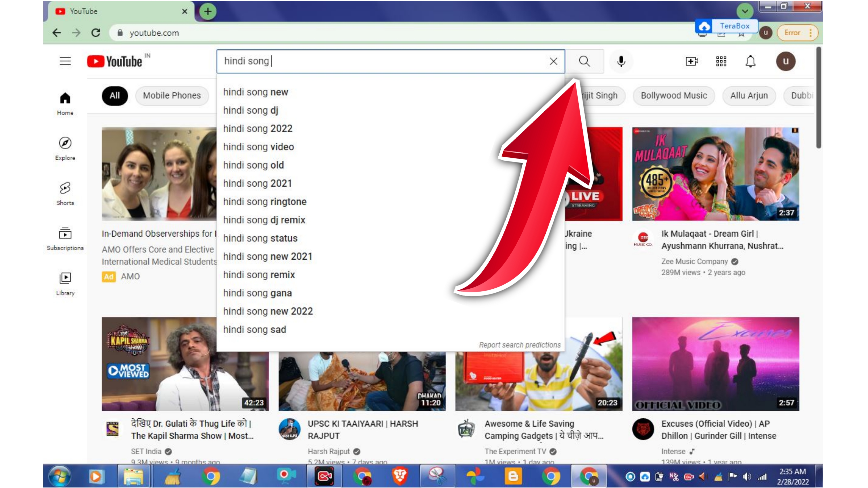Screen dimensions: 868x488
Task: Reload the YouTube page
Action: (x=96, y=33)
